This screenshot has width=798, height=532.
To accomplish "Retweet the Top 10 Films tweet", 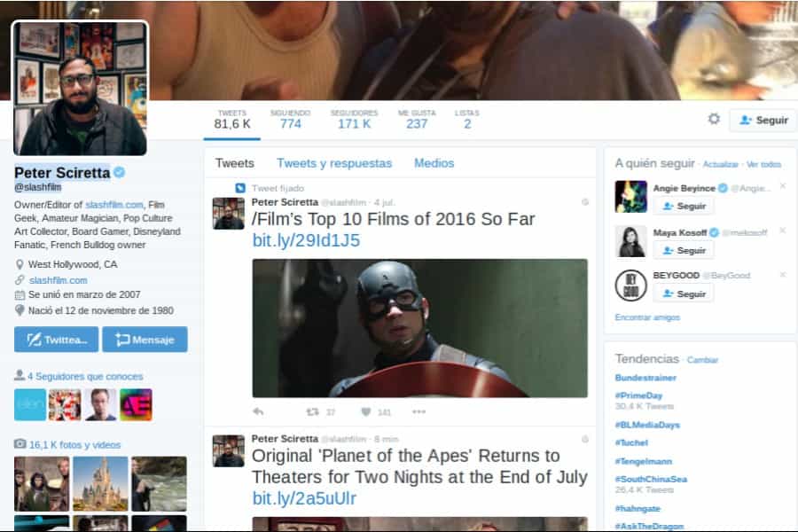I will pos(312,411).
